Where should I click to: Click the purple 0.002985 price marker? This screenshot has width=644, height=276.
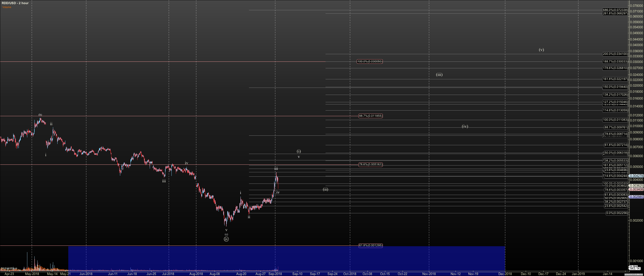tap(636, 197)
